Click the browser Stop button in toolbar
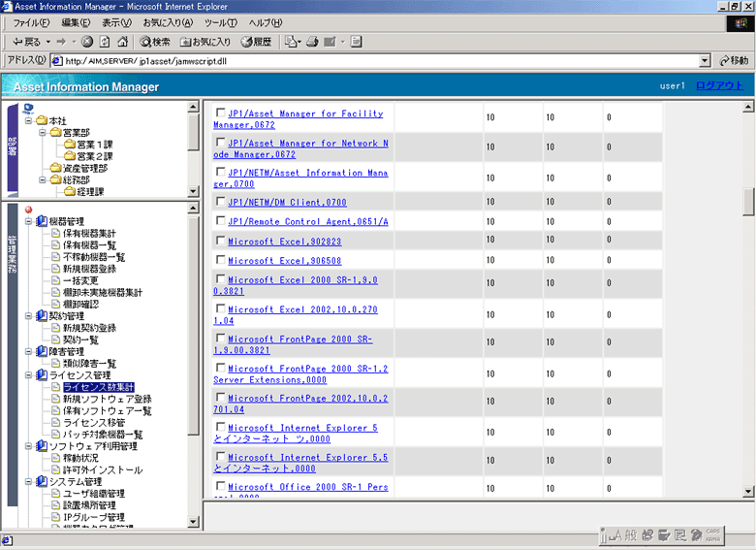Screen dimensions: 756x550 click(x=87, y=42)
